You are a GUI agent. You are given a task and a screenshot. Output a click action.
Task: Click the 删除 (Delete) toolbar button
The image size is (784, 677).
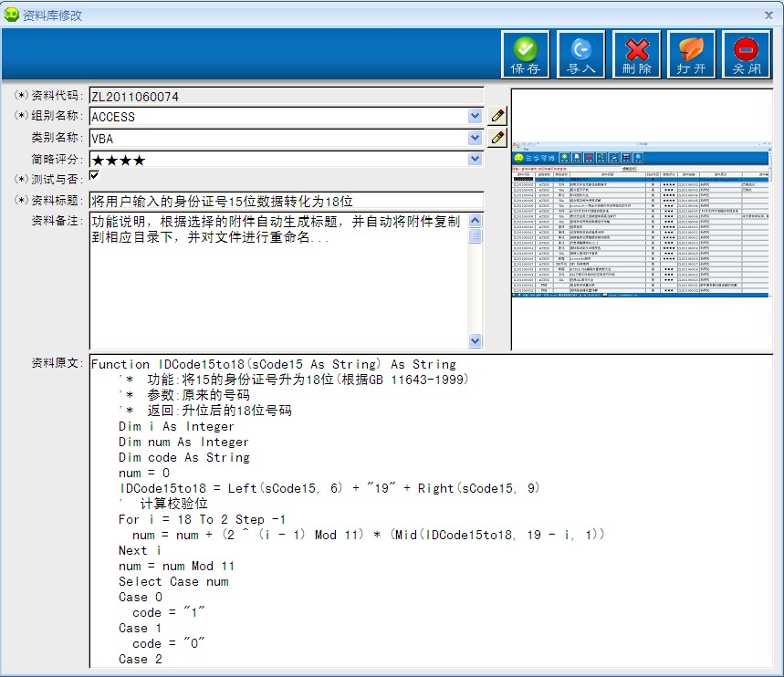[x=636, y=55]
